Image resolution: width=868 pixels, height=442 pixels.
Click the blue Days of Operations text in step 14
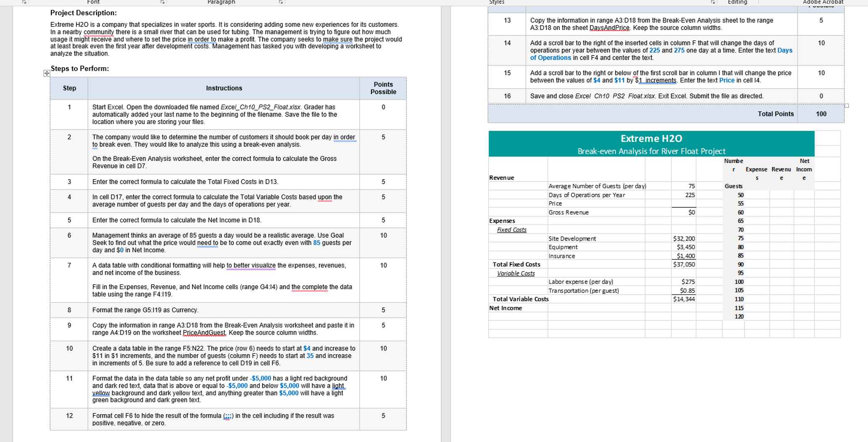coord(661,54)
